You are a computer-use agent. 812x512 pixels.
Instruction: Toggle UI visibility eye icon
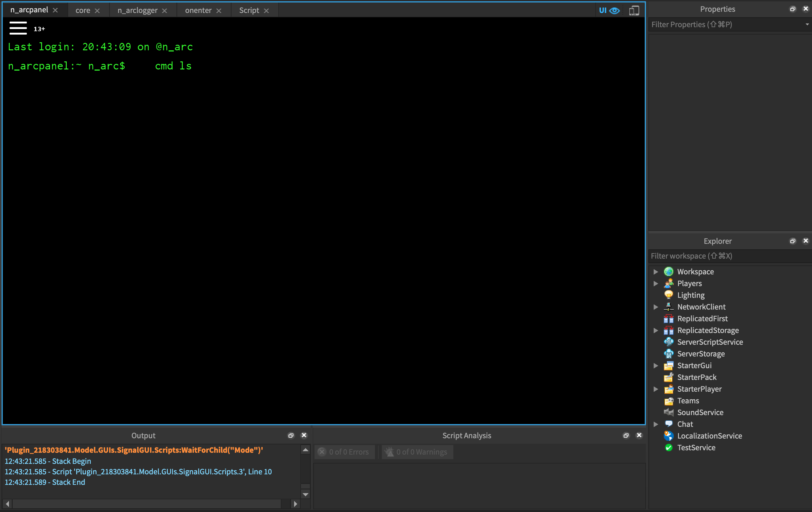coord(614,10)
